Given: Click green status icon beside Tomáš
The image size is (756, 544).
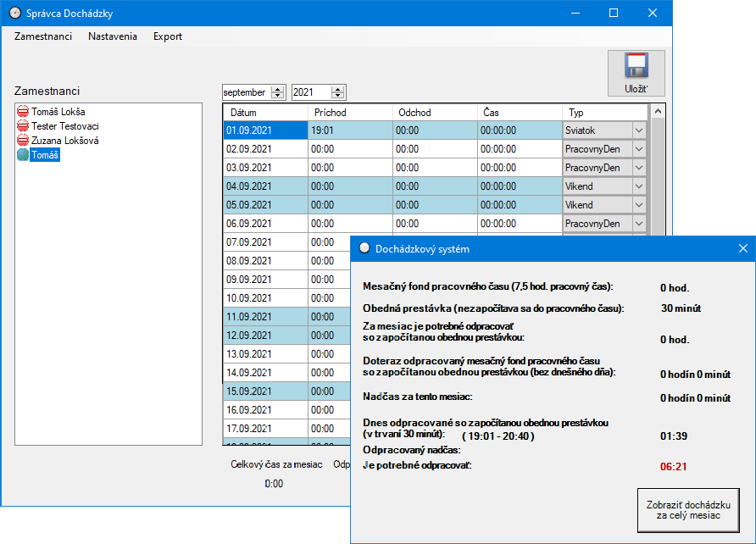Looking at the screenshot, I should coord(23,155).
